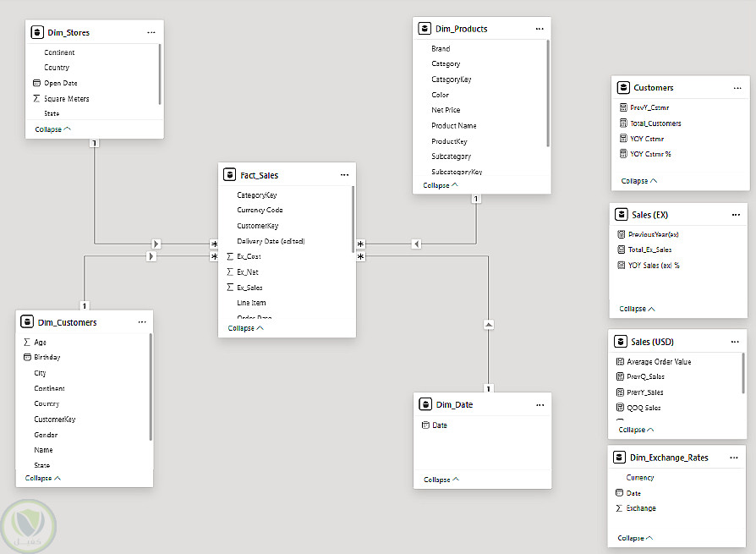Collapse the Dim_Products table card

(x=440, y=185)
